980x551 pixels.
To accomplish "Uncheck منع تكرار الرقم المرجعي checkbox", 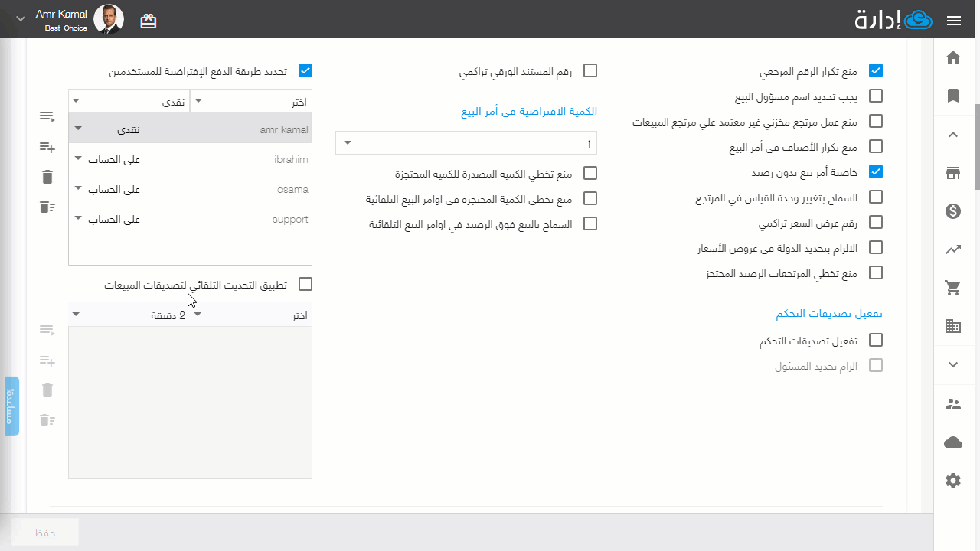I will pos(876,70).
